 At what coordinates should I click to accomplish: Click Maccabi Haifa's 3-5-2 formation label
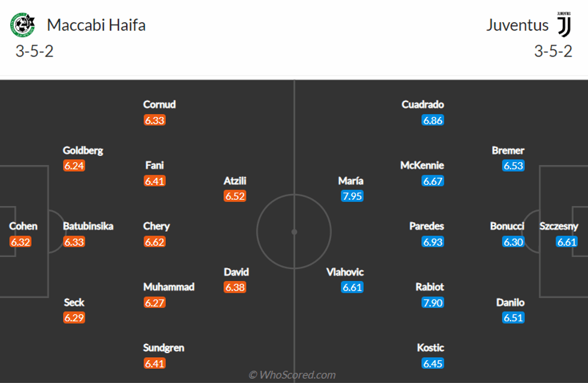(x=35, y=51)
